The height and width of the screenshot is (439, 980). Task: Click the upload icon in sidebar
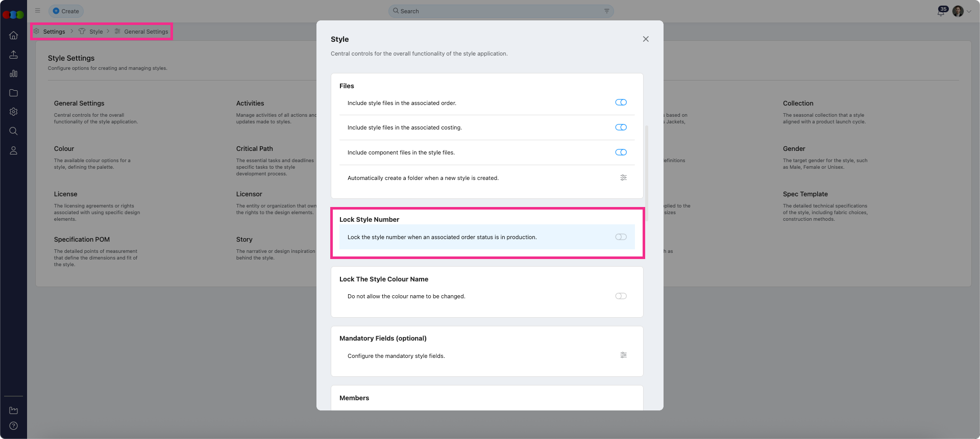tap(14, 55)
